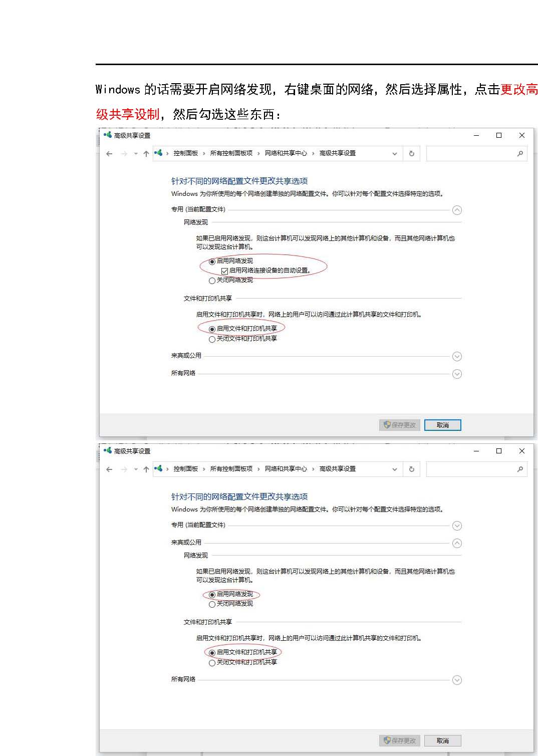538x756 pixels.
Task: Expand 所有网络 section in the upper window
Action: click(457, 374)
